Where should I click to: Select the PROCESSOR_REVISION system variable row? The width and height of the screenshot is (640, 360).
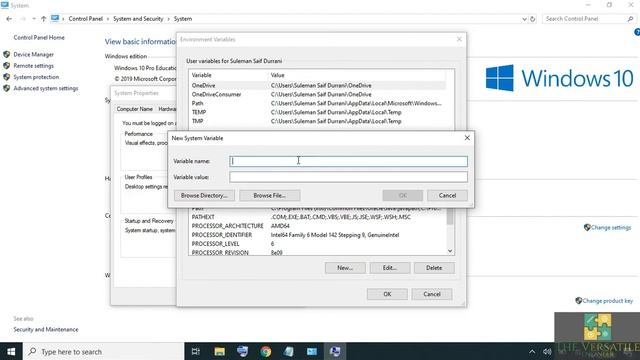point(318,253)
